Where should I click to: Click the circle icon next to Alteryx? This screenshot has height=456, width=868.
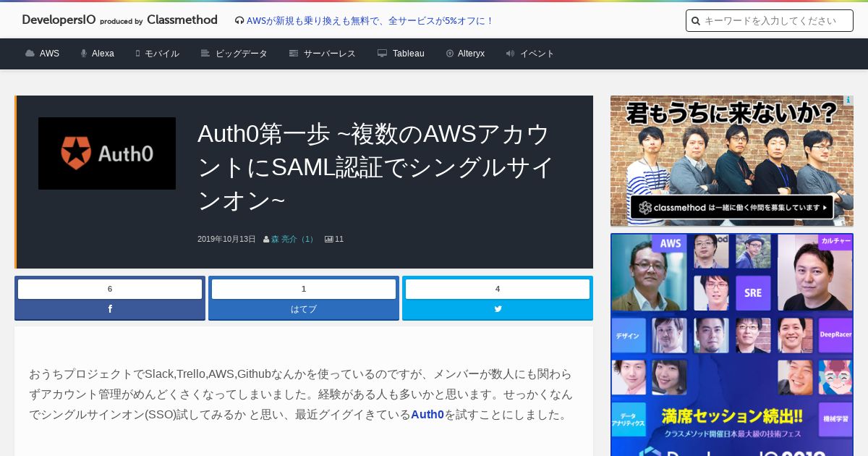click(450, 54)
